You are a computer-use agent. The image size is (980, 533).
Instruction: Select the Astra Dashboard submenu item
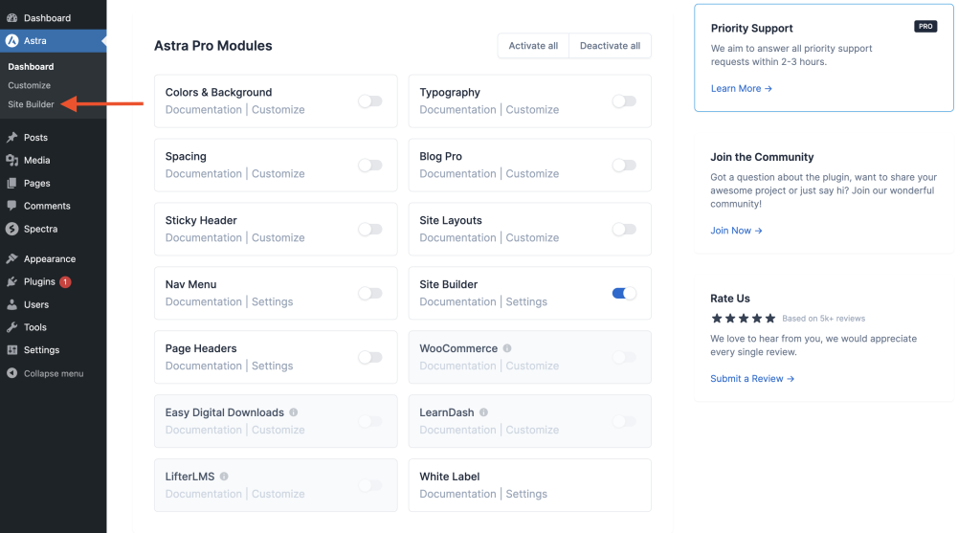click(31, 66)
